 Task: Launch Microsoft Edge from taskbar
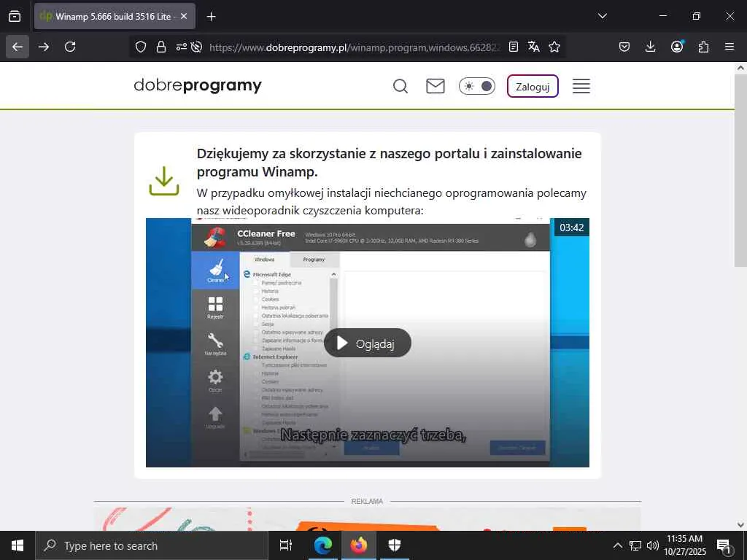click(x=322, y=545)
